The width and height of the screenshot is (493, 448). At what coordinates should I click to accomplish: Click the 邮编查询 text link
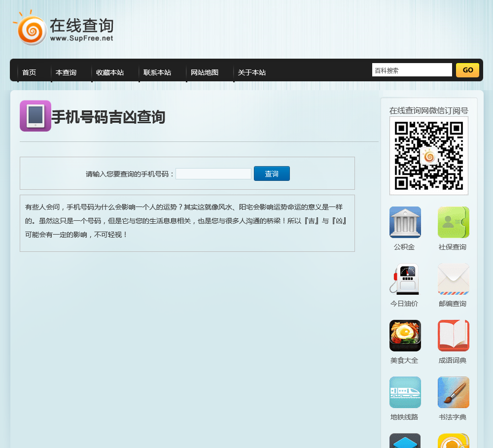pos(453,304)
